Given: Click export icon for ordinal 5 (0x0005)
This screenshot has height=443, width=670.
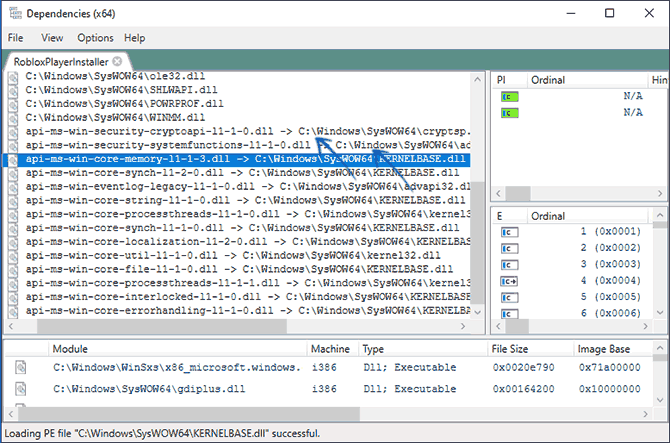Looking at the screenshot, I should (x=509, y=298).
